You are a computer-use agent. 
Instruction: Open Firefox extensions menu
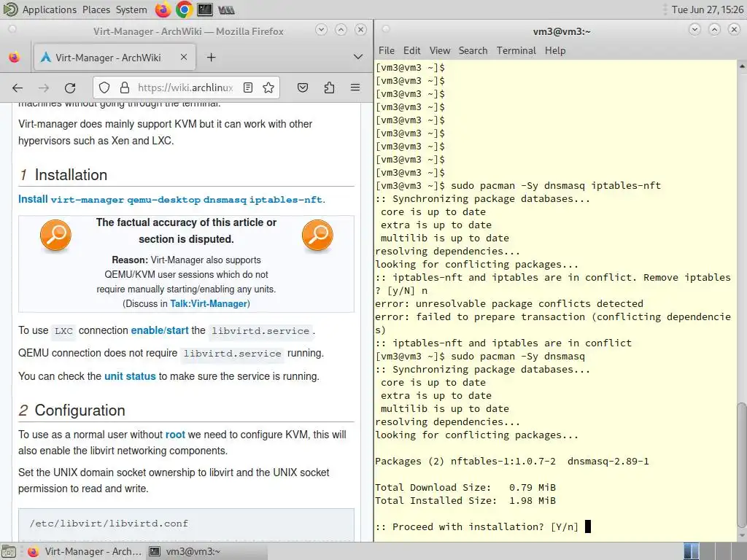coord(329,87)
